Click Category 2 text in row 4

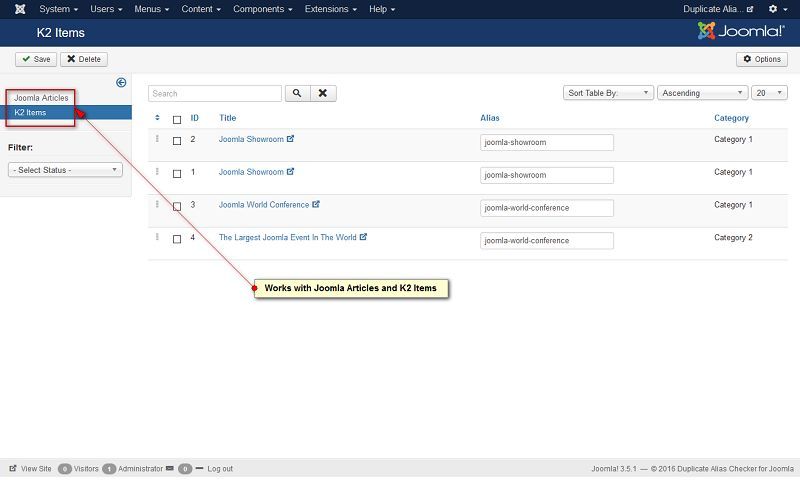click(x=733, y=237)
